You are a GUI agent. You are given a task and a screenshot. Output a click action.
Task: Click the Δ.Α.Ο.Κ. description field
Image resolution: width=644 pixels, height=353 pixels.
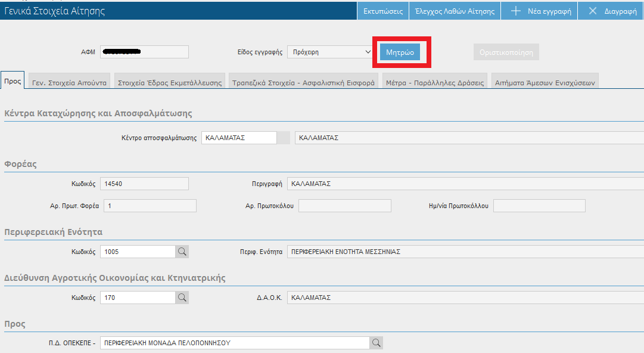tap(465, 298)
